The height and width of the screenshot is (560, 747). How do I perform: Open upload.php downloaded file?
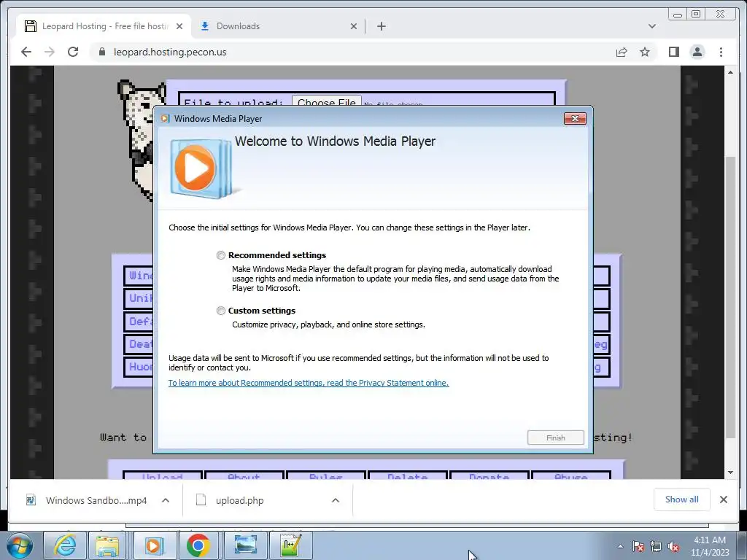[230, 500]
